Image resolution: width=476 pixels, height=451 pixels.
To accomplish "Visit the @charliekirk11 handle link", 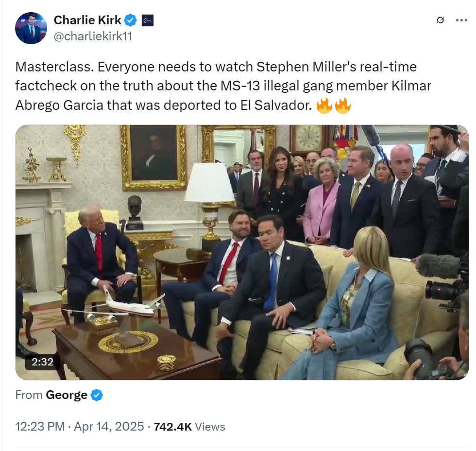I will pyautogui.click(x=93, y=36).
